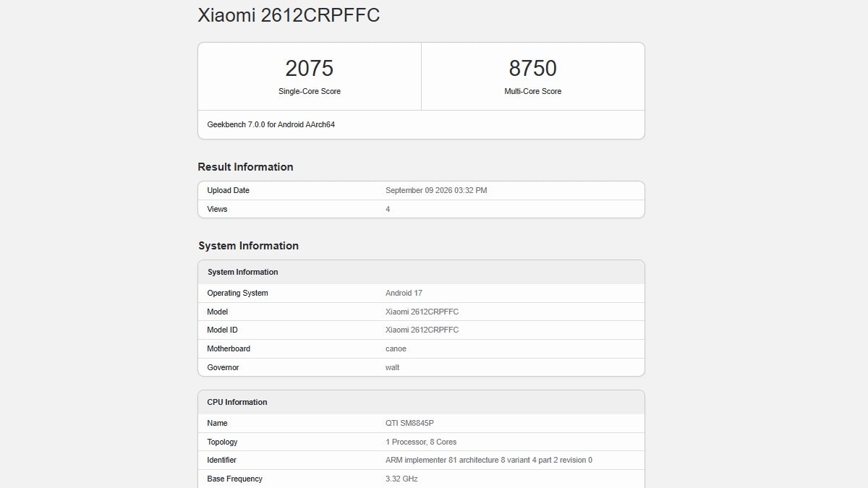Click the System Information section heading above the table

click(x=248, y=246)
